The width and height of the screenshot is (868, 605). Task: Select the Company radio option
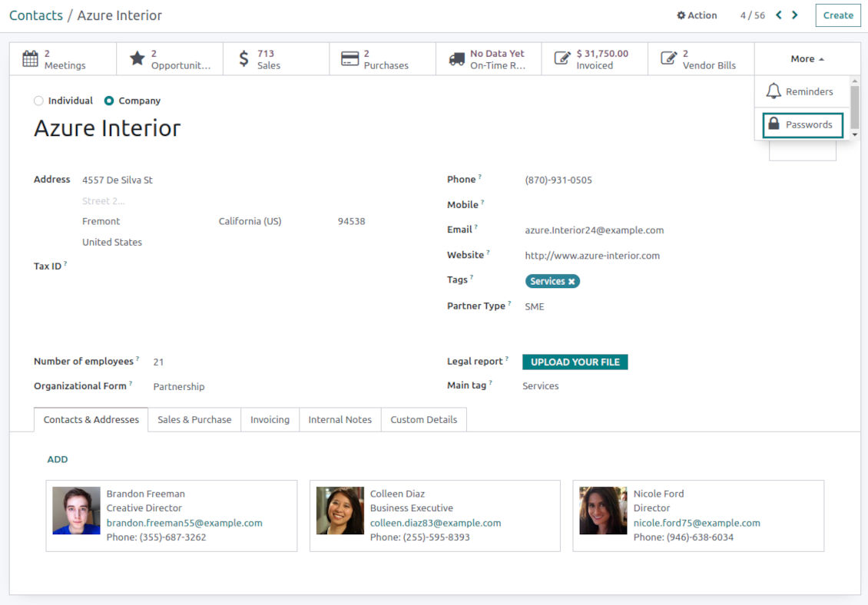tap(109, 101)
